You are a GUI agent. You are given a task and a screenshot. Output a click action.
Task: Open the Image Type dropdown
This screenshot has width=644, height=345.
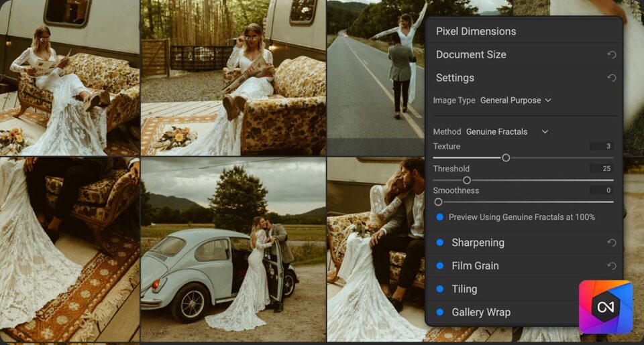[515, 100]
